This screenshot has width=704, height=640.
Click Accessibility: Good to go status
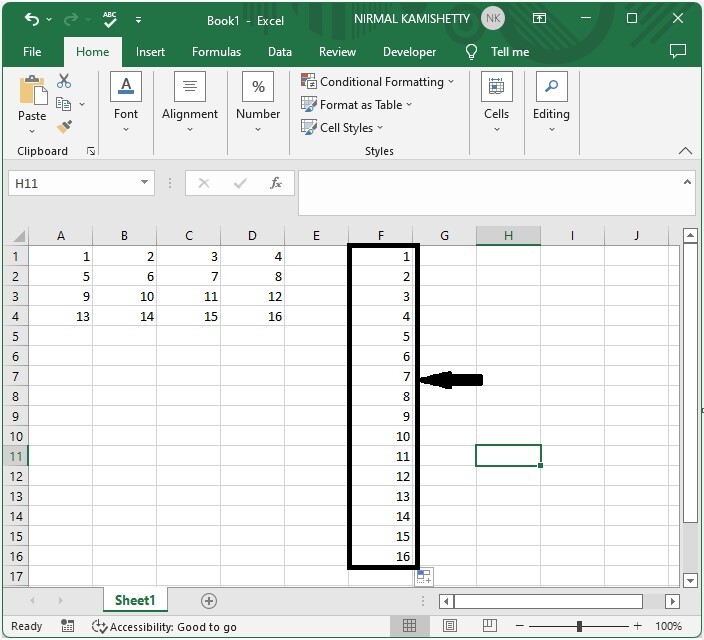point(164,627)
